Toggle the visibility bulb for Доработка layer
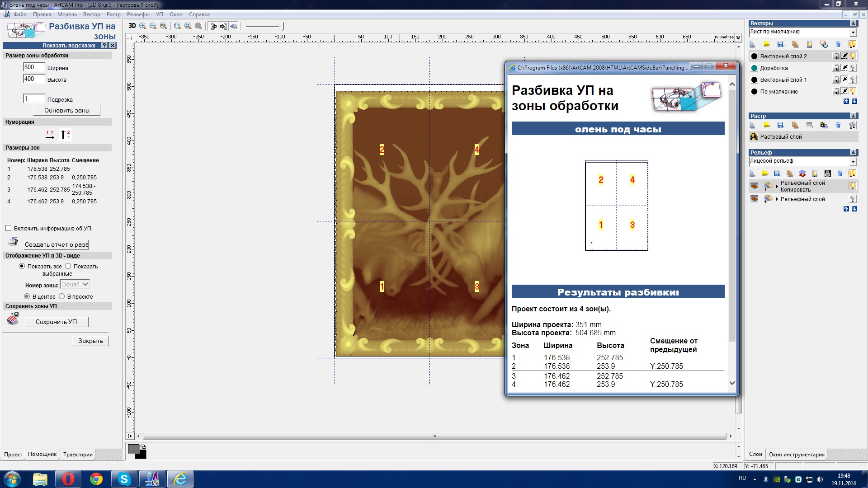This screenshot has height=488, width=868. point(853,68)
